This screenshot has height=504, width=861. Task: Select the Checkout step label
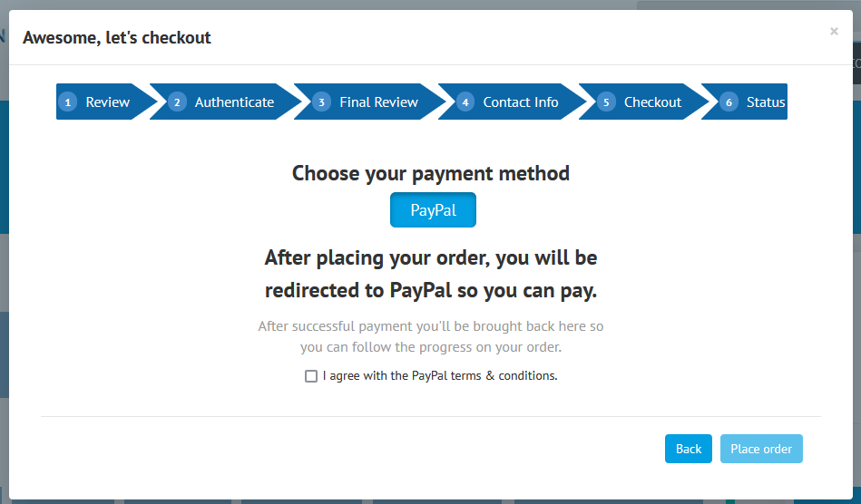click(x=652, y=102)
